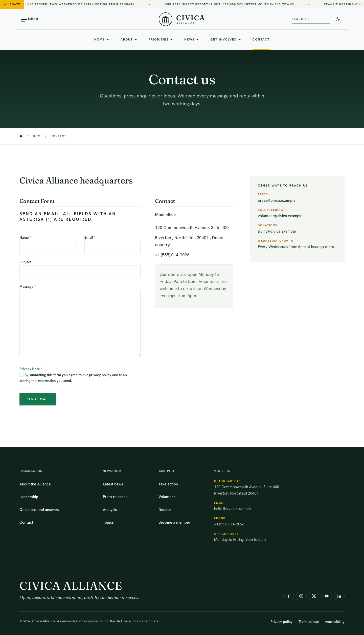Open the YouTube social icon
Screen dimensions: 364x635
point(327,596)
